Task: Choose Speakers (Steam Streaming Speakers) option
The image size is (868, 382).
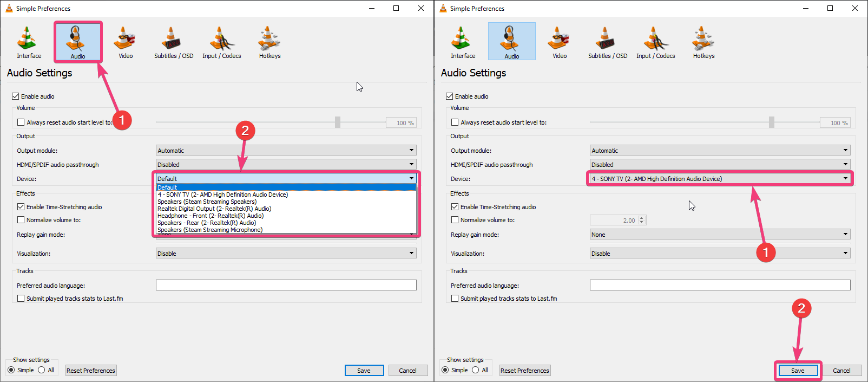Action: click(286, 202)
